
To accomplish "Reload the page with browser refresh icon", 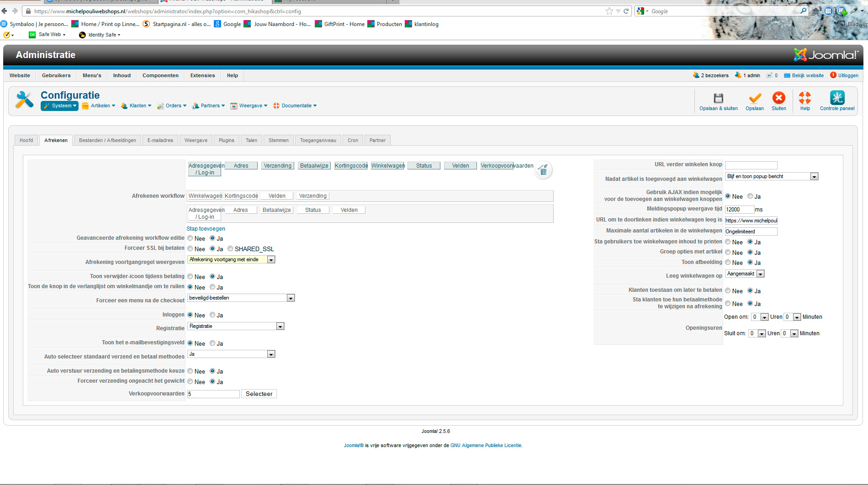I will (x=626, y=11).
